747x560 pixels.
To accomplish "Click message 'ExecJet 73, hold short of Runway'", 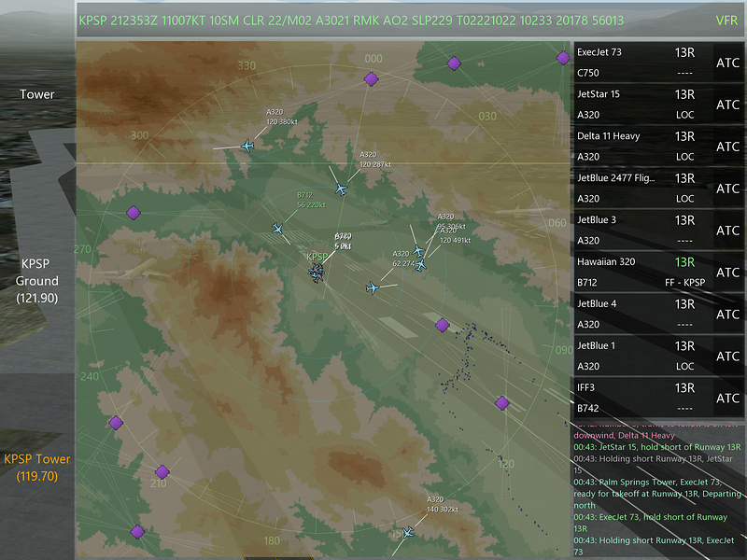I will [650, 523].
